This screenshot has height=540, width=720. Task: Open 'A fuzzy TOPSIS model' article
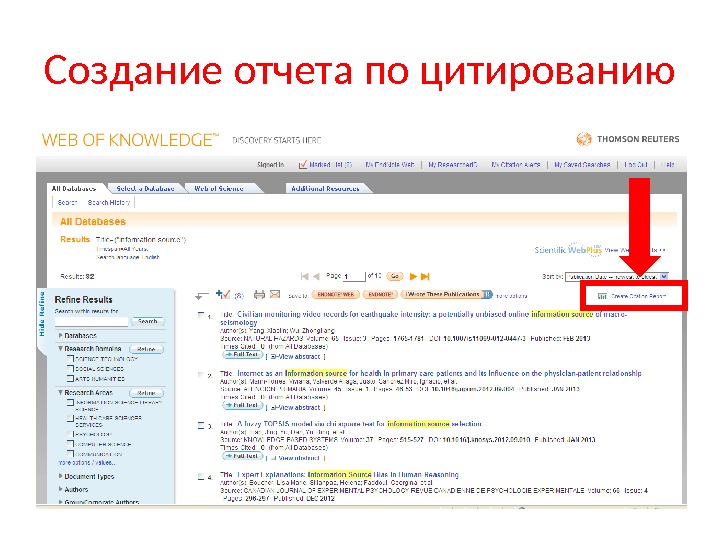coord(359,424)
